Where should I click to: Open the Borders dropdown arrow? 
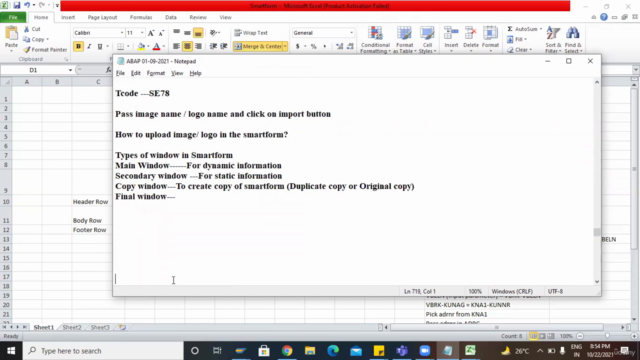128,47
